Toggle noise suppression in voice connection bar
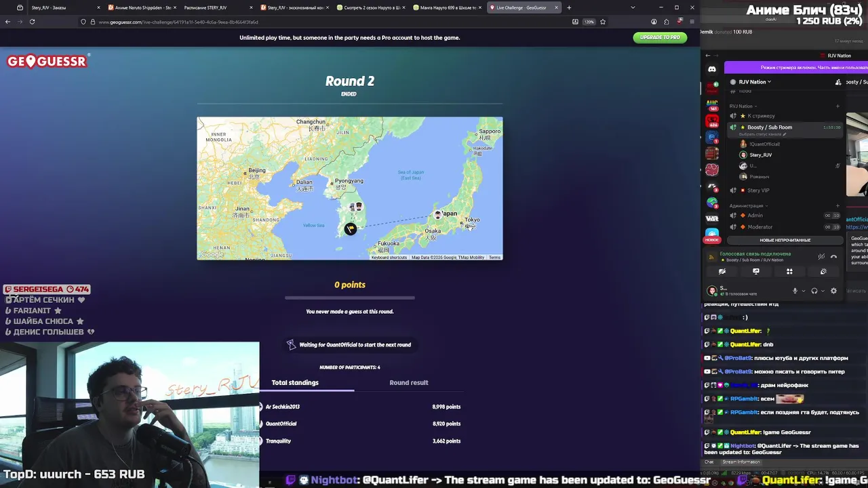This screenshot has height=488, width=868. click(821, 256)
